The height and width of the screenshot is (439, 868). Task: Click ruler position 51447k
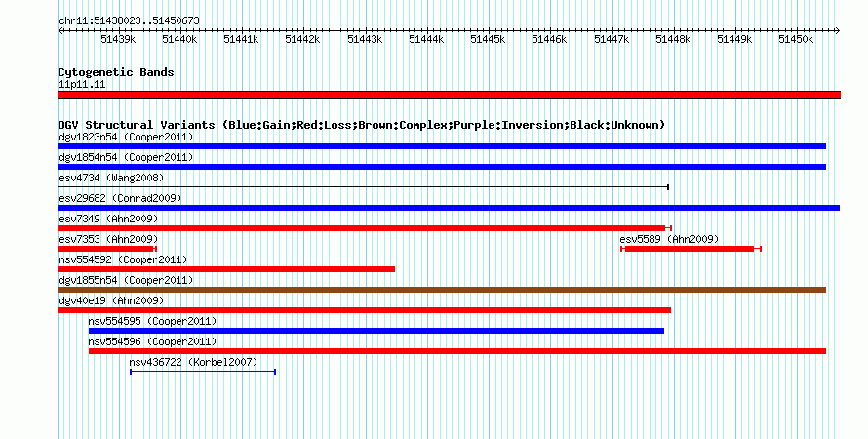click(612, 40)
